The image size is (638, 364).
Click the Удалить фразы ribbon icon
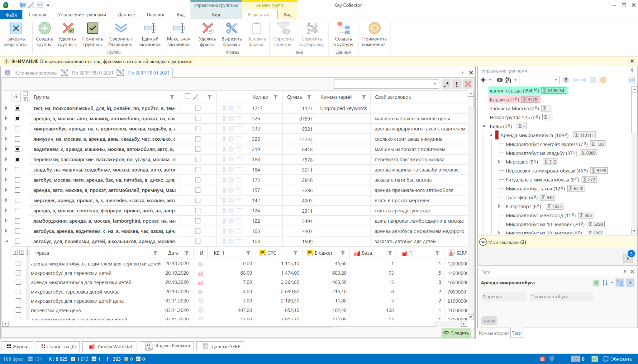point(207,29)
